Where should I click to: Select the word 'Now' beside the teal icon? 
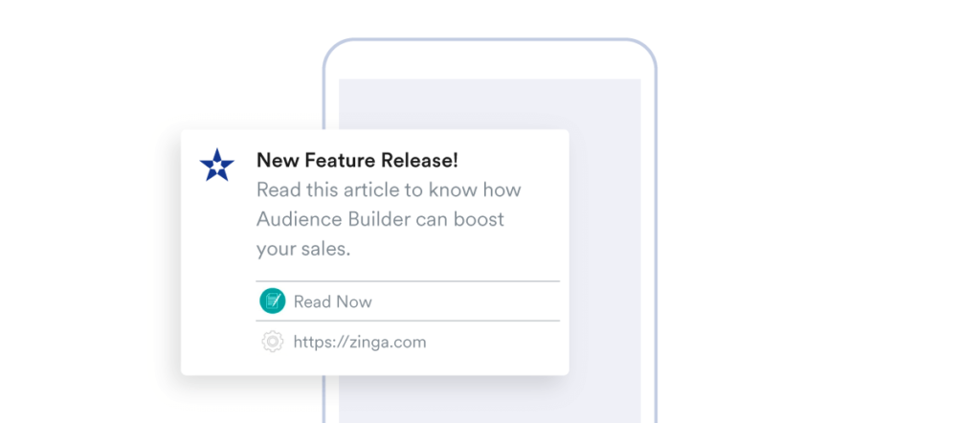353,301
